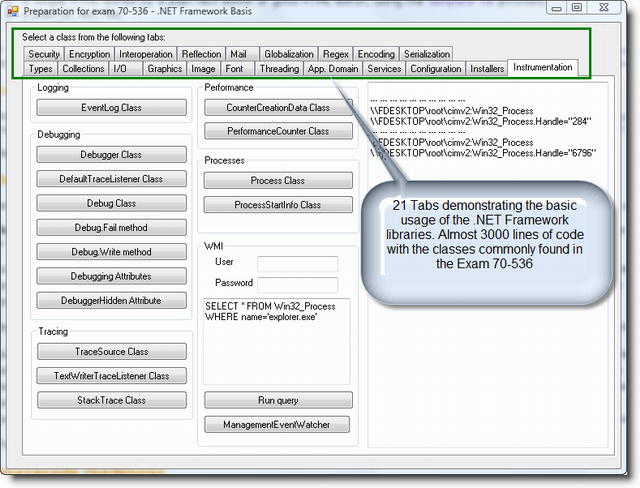Trigger the Debug.Fail method button
Image resolution: width=640 pixels, height=488 pixels.
(x=111, y=227)
